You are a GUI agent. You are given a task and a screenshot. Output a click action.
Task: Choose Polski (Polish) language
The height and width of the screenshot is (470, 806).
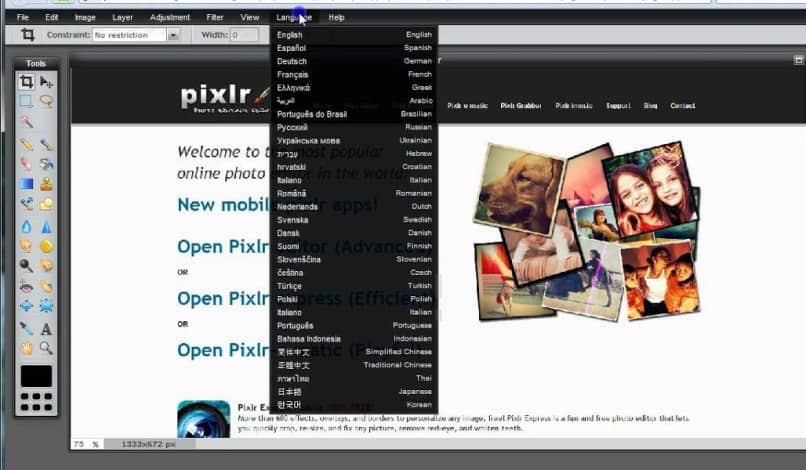coord(354,299)
